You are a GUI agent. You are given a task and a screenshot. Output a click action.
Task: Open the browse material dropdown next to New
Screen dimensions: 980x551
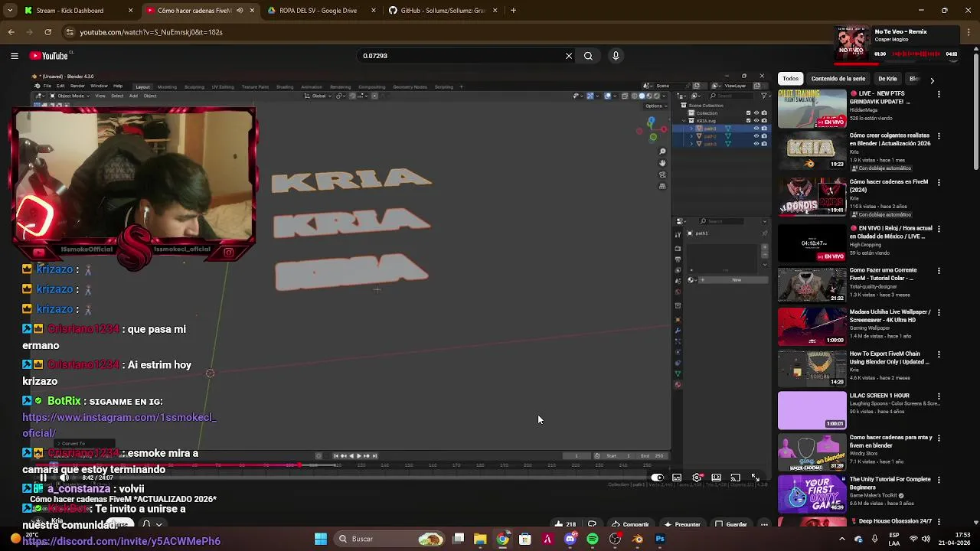tap(691, 280)
